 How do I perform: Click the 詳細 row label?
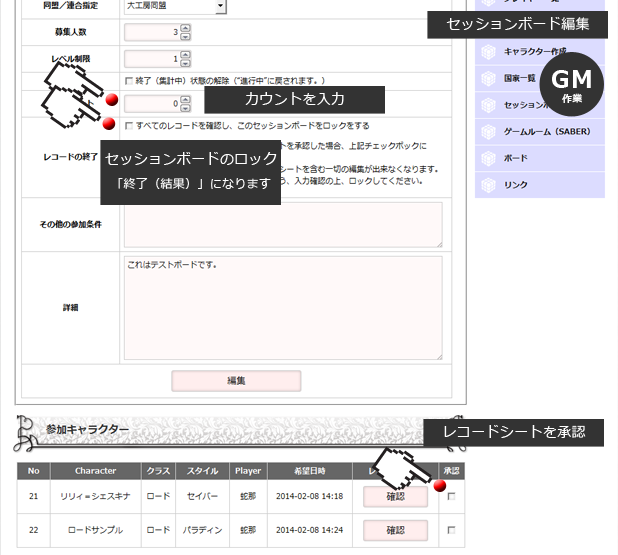tap(71, 308)
